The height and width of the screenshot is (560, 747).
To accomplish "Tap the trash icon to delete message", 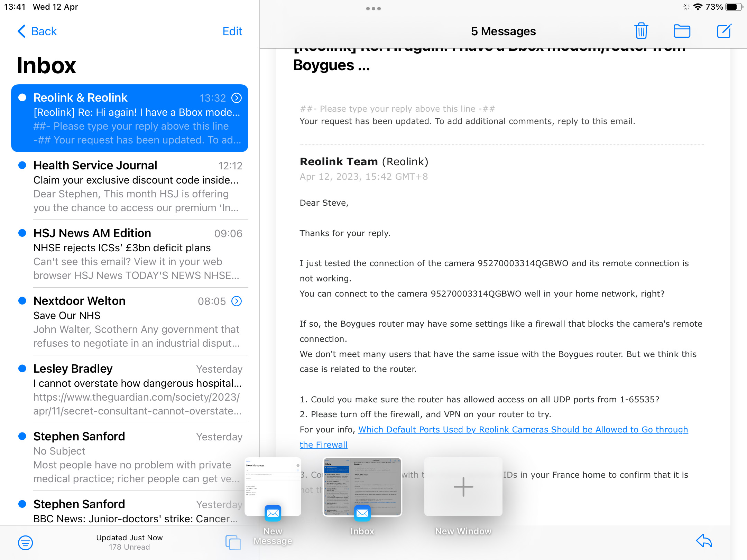I will (641, 31).
